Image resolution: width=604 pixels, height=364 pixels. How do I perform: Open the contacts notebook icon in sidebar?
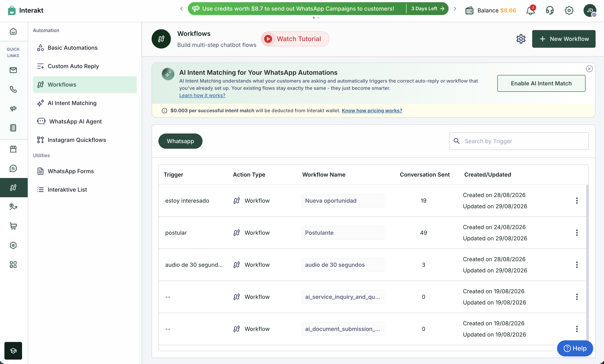[13, 128]
